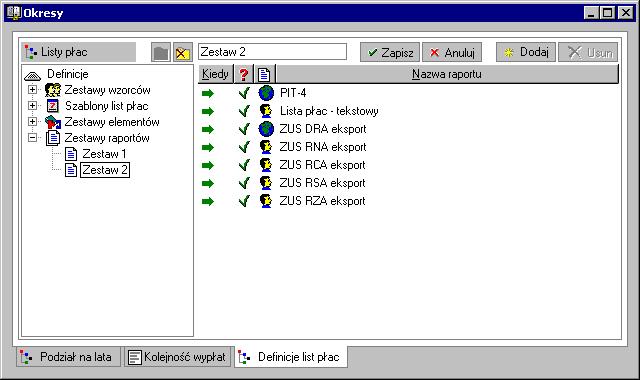Click green arrow in ZUS DRA eksport row
This screenshot has width=640, height=380.
coord(208,129)
